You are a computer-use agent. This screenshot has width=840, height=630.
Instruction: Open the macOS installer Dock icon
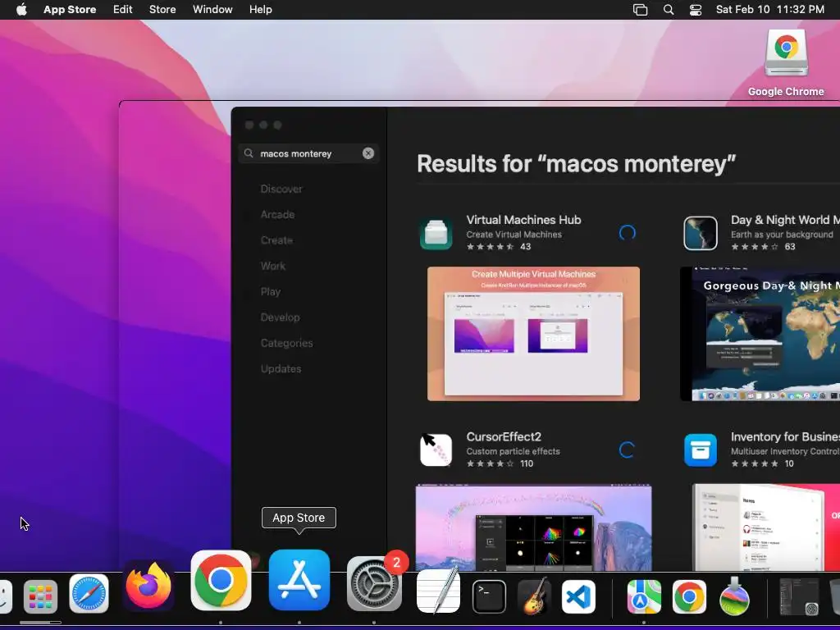pyautogui.click(x=734, y=596)
